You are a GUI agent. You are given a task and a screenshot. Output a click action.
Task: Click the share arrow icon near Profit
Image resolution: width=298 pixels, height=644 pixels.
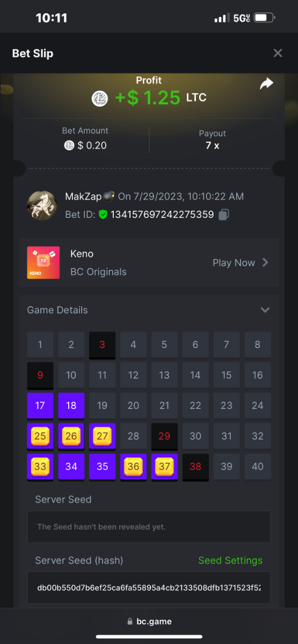[266, 84]
